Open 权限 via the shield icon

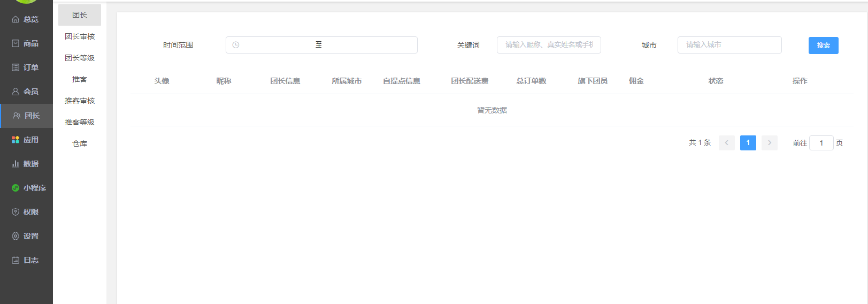[x=16, y=212]
